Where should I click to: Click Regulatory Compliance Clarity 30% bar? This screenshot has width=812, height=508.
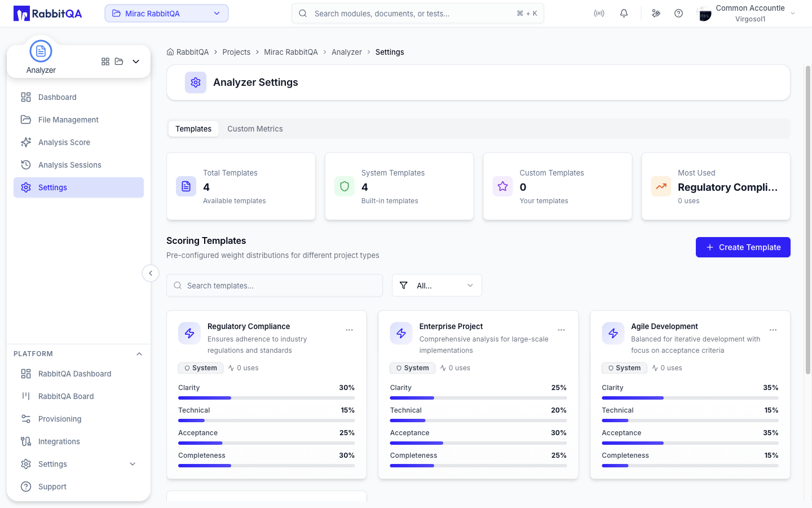coord(266,398)
